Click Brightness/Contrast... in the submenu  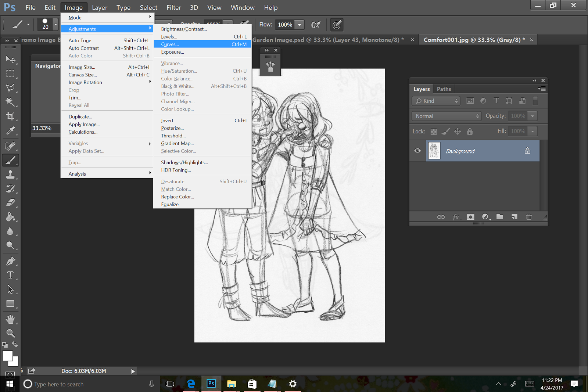184,29
